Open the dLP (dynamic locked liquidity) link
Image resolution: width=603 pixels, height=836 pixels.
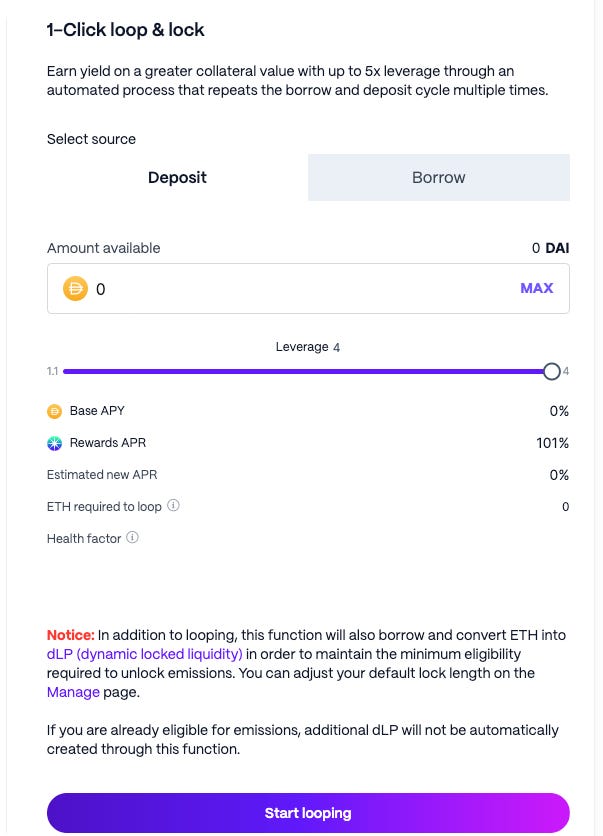[144, 654]
